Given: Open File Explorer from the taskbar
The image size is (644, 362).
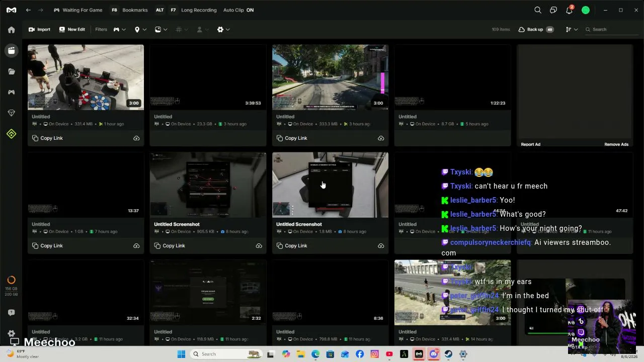Looking at the screenshot, I should click(x=300, y=354).
